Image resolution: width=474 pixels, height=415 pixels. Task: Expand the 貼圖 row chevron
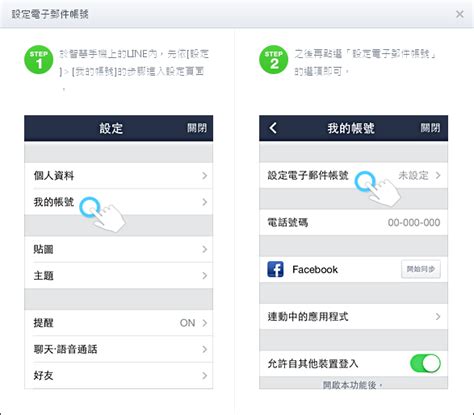click(205, 249)
